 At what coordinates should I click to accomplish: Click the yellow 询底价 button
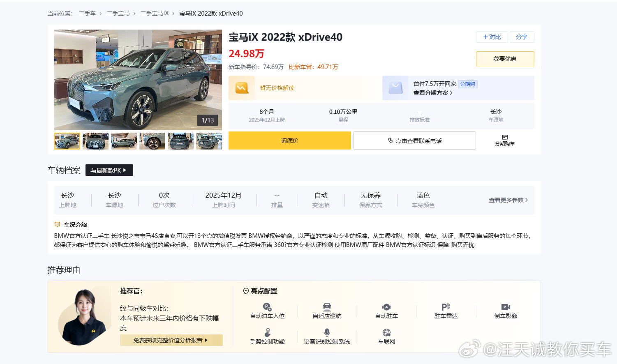click(289, 141)
